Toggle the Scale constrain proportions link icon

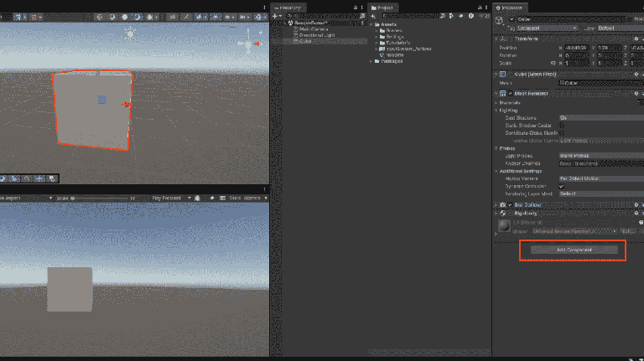pos(553,63)
